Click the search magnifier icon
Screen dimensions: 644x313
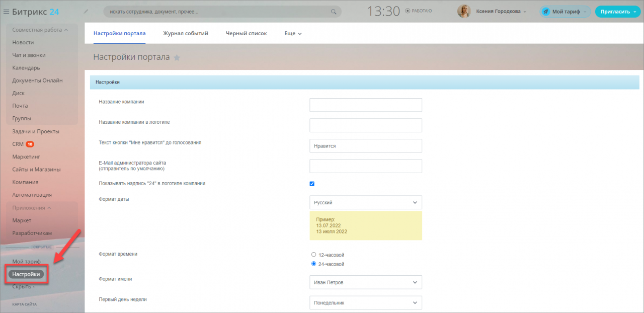333,12
